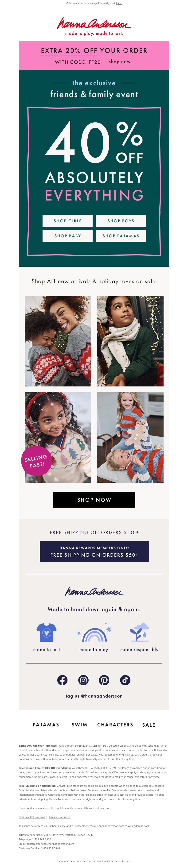Select the Shop Pajamas button
The width and height of the screenshot is (188, 868).
tap(121, 236)
